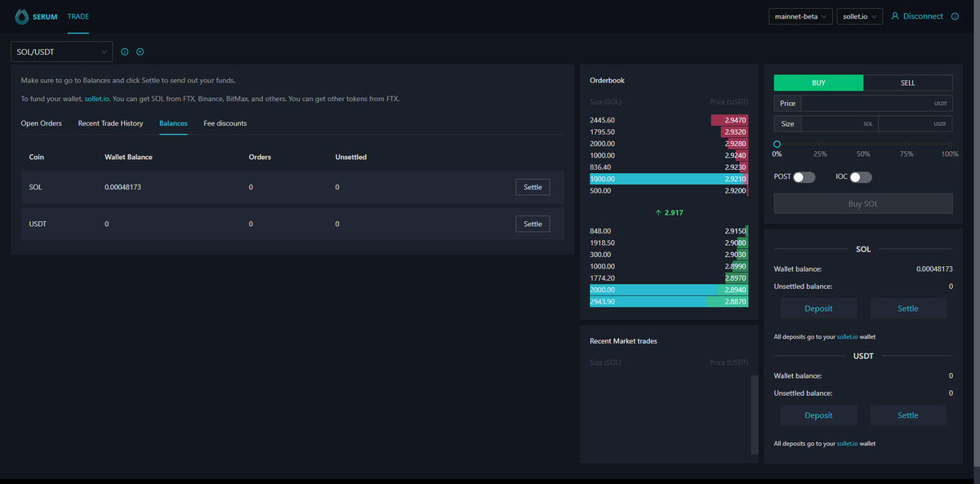Open the market info icon beside SOL/USDT
The height and width of the screenshot is (484, 980).
tap(125, 51)
